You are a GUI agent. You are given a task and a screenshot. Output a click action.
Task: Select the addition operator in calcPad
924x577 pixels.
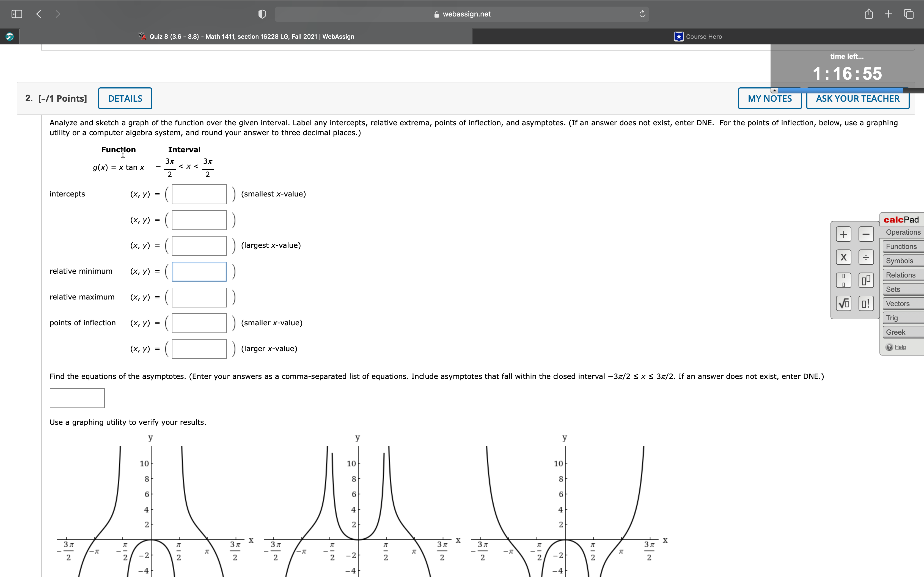[x=844, y=234]
